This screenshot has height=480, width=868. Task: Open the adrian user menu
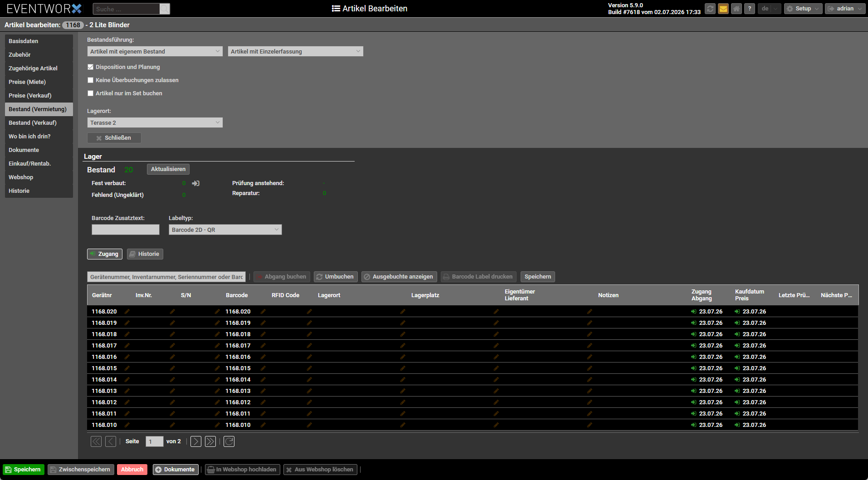coord(845,9)
